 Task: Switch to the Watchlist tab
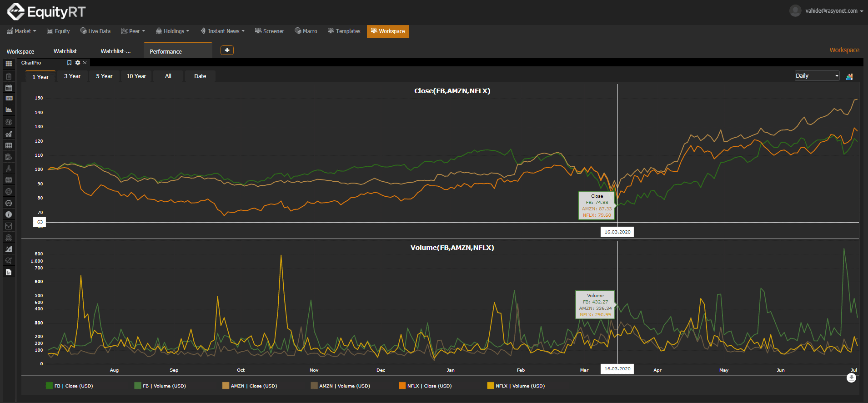(x=65, y=51)
